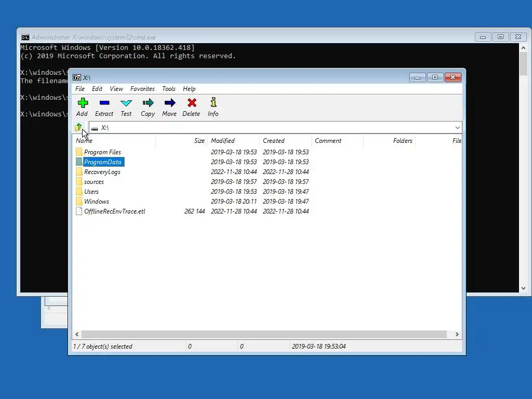The width and height of the screenshot is (532, 399).
Task: Click the 262 144 size value
Action: [194, 211]
